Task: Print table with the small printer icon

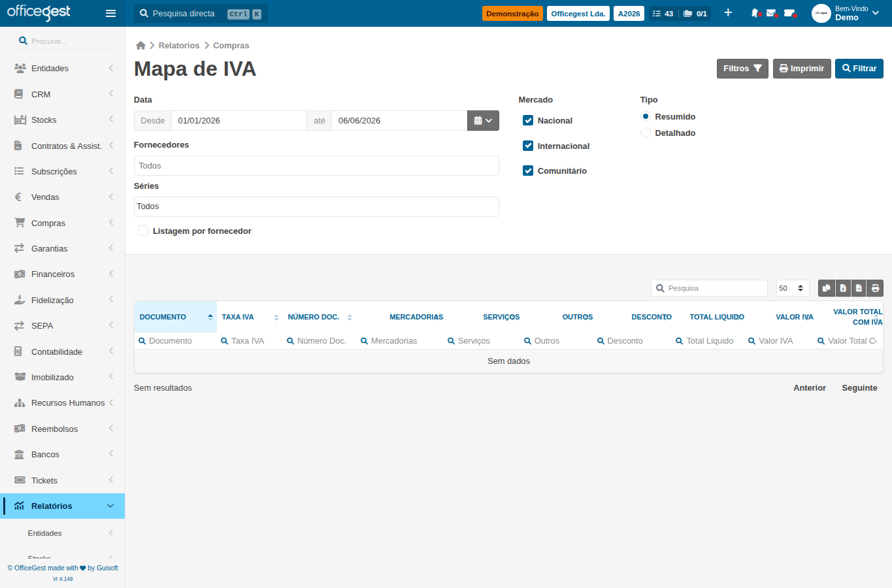Action: tap(875, 288)
